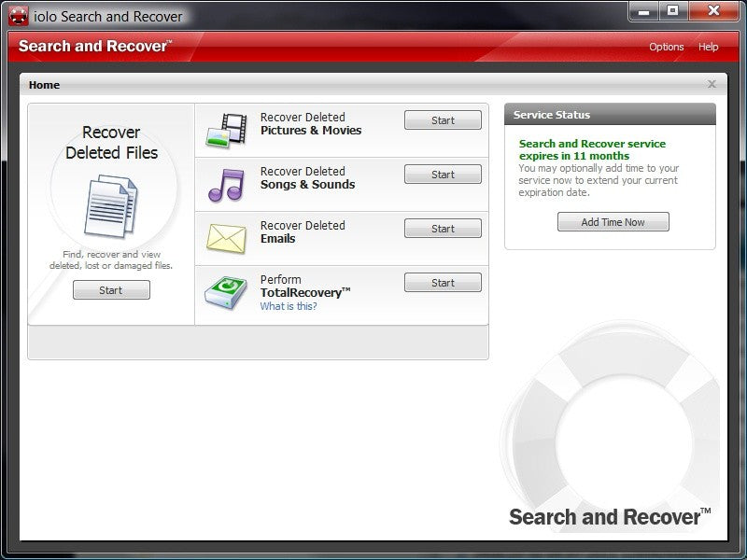Close the Home panel with the X

[712, 84]
